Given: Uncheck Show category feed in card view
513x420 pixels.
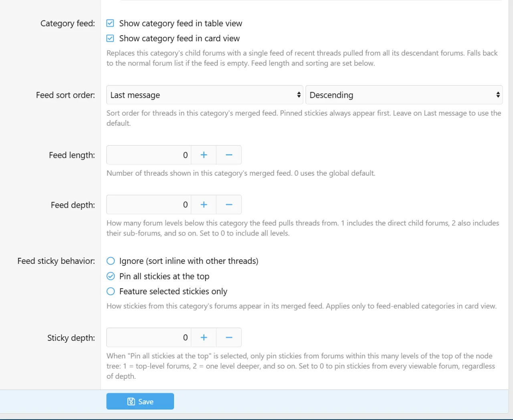Looking at the screenshot, I should [x=110, y=38].
